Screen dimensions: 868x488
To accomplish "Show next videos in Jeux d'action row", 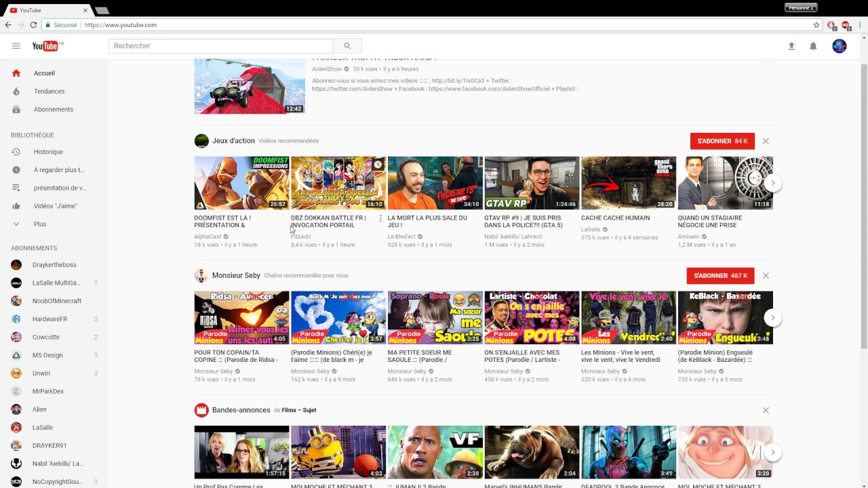I will tap(772, 183).
